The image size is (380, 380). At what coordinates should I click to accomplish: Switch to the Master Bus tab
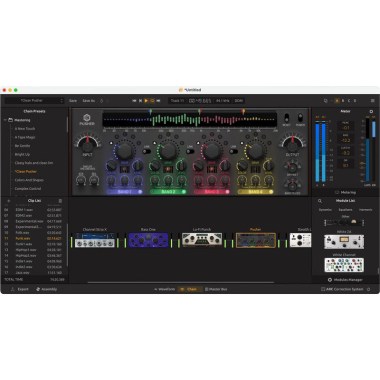tap(216, 289)
